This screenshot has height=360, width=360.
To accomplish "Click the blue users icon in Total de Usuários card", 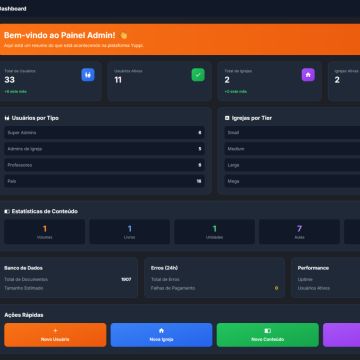I will (88, 75).
